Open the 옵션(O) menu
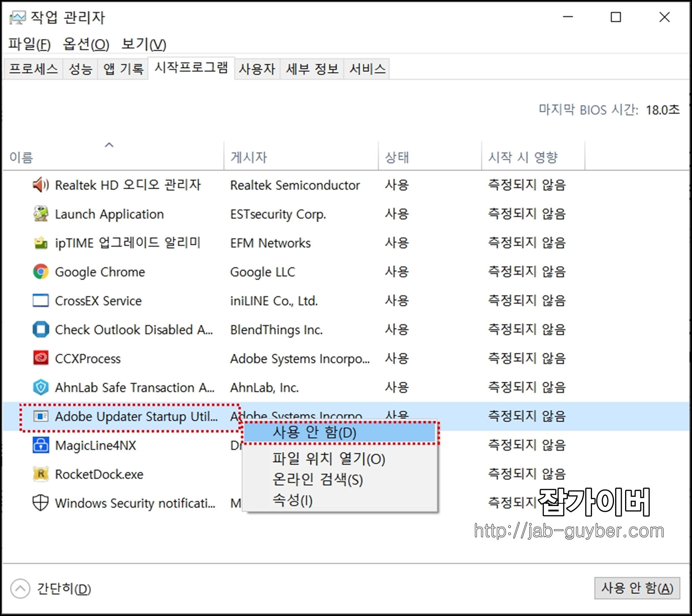This screenshot has width=692, height=616. [86, 45]
